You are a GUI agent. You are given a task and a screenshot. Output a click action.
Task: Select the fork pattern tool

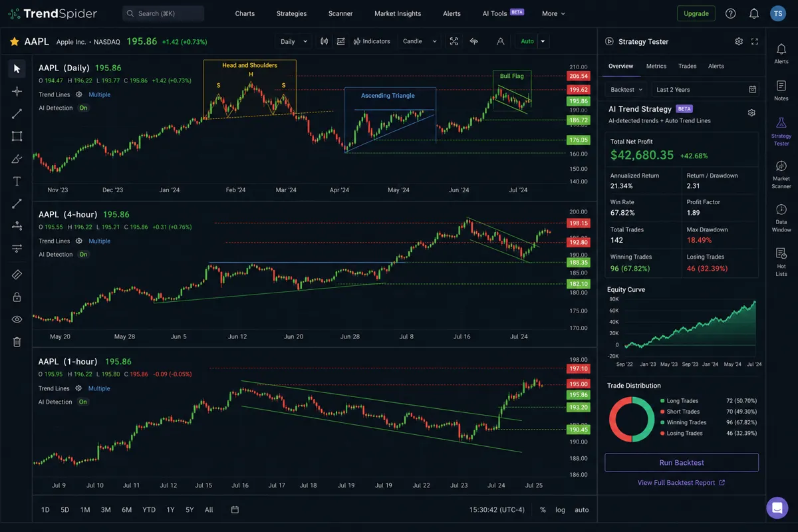17,226
